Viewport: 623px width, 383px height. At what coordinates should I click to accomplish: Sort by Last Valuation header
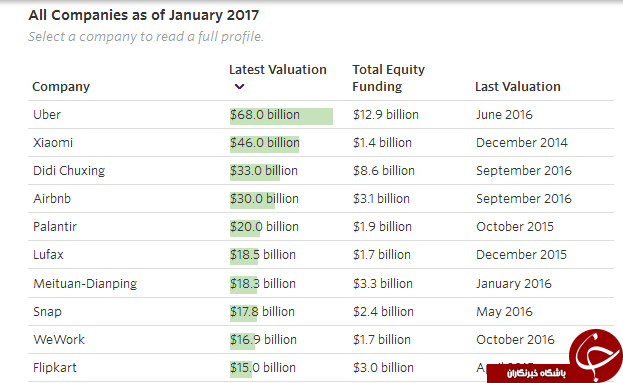click(518, 87)
